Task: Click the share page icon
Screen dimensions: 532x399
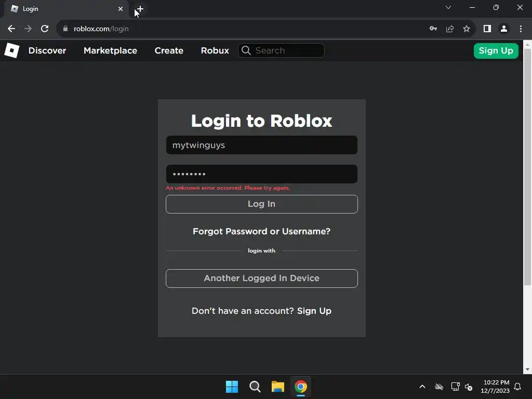Action: (x=450, y=29)
